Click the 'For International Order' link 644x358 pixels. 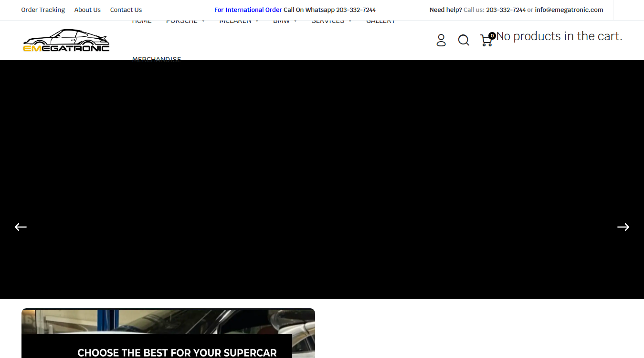pos(248,10)
